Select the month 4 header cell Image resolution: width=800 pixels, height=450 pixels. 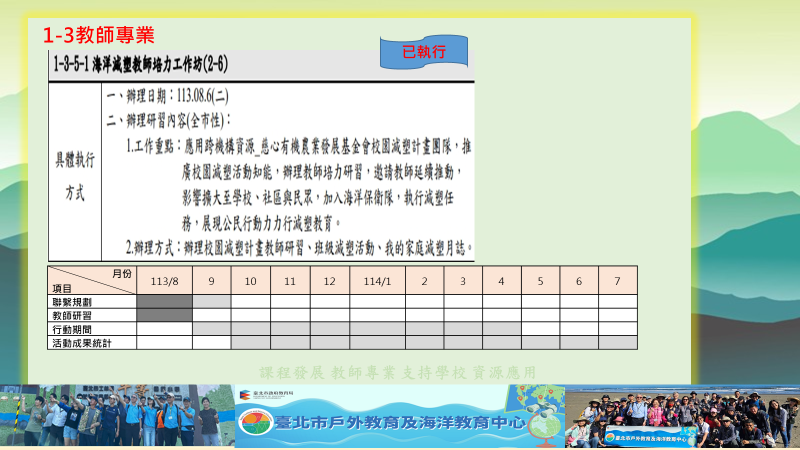pos(502,281)
